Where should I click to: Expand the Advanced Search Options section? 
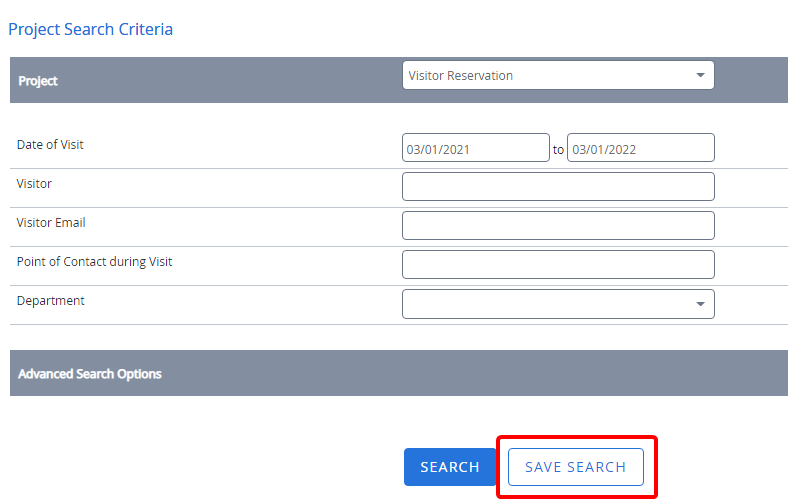90,374
